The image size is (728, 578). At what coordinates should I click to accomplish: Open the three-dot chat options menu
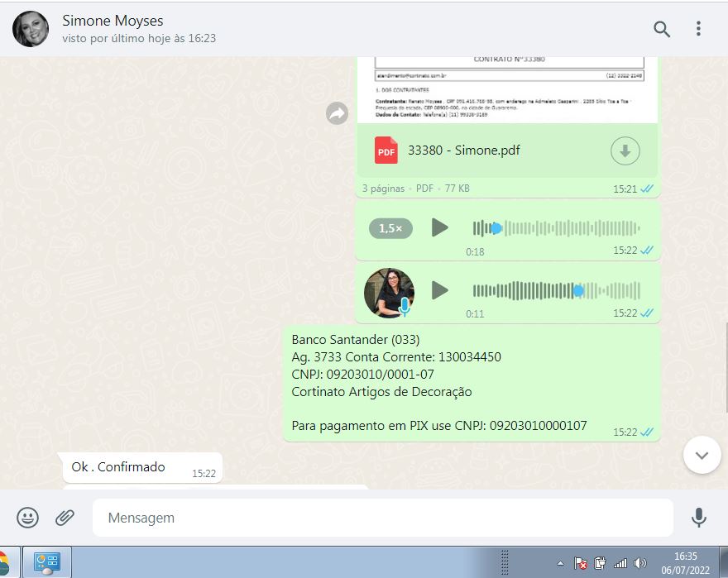pyautogui.click(x=698, y=29)
